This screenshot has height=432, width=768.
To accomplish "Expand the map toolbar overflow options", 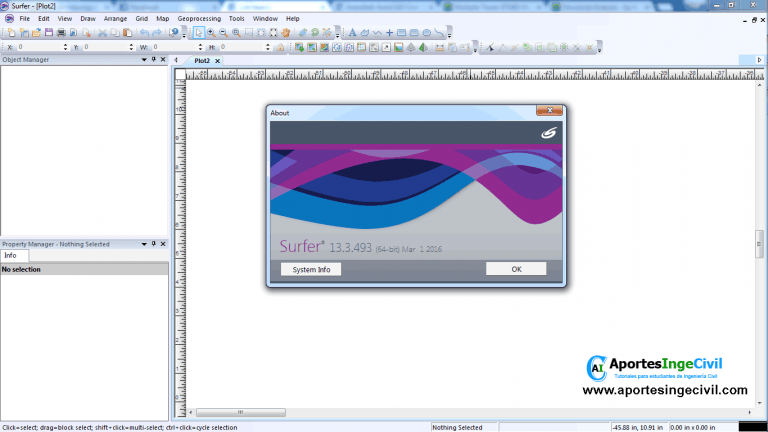I will (475, 49).
